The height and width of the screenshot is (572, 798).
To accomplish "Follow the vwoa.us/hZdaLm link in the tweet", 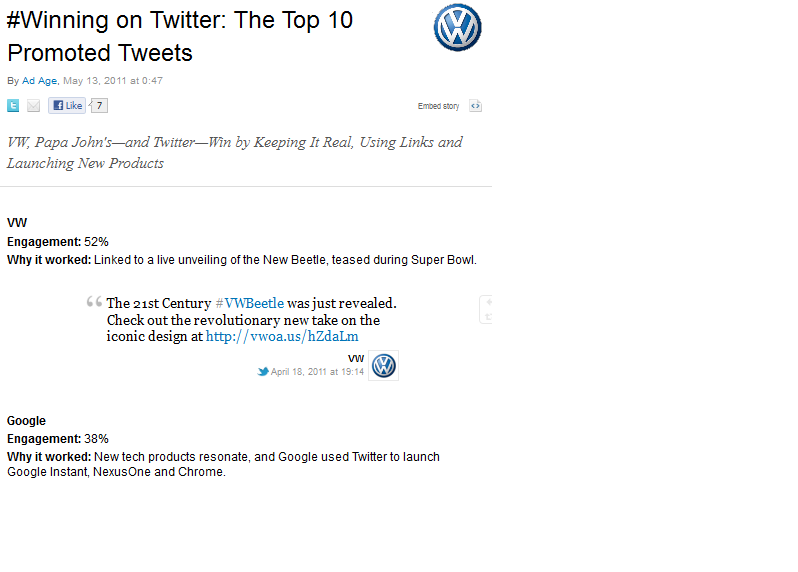I will 282,337.
